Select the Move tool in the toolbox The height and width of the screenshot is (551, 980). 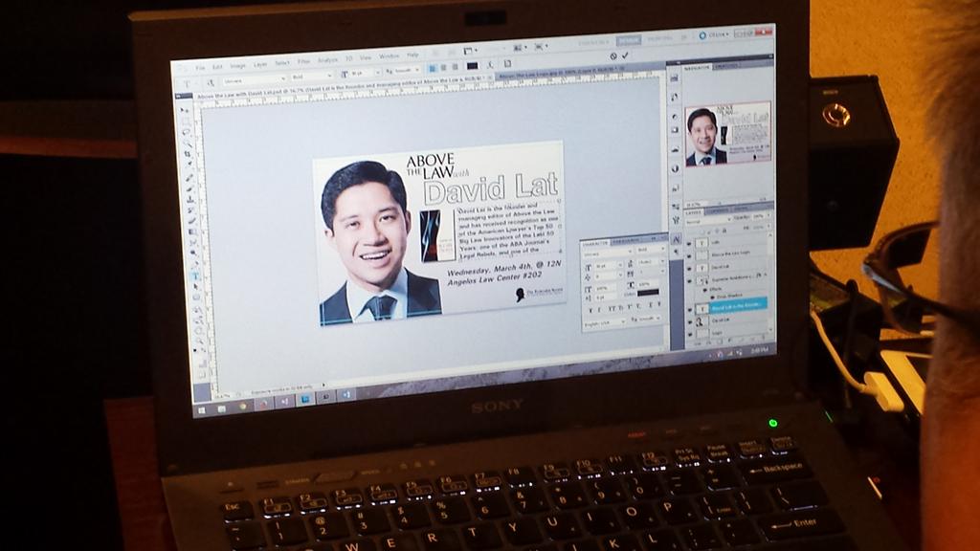(x=183, y=109)
